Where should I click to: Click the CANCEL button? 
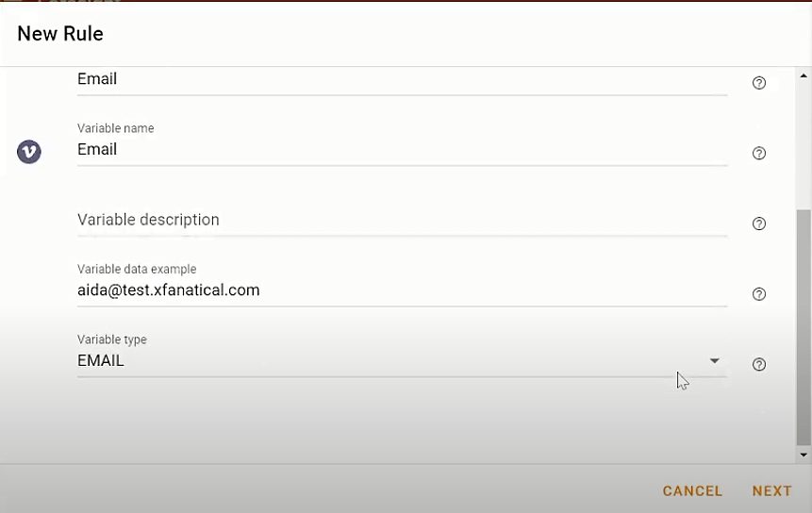point(692,490)
